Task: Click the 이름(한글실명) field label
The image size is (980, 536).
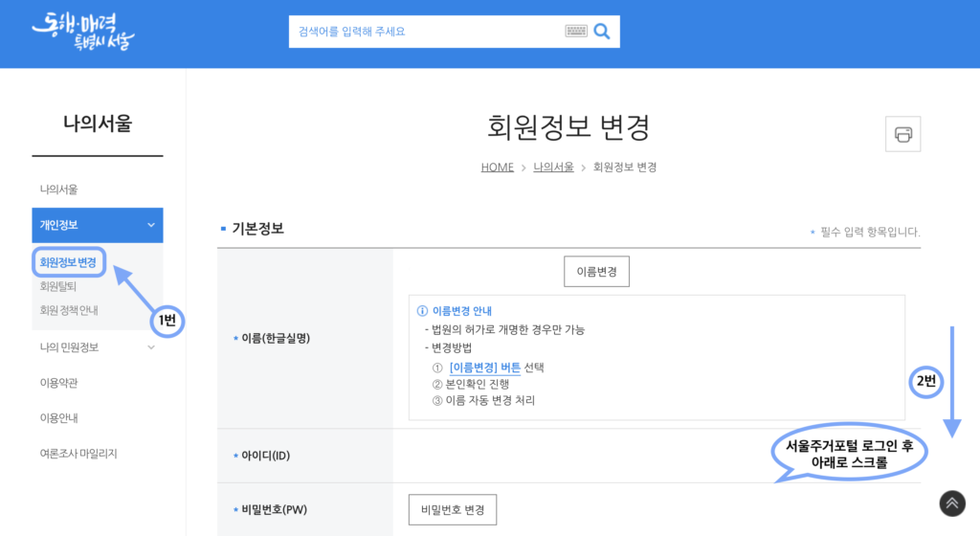Action: pyautogui.click(x=276, y=338)
